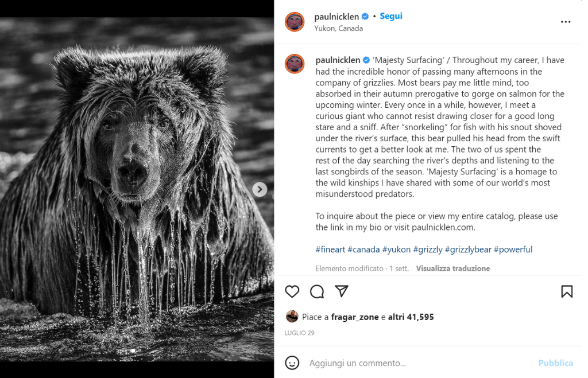Viewport: 588px width, 378px height.
Task: Open the three-dot more options menu
Action: coord(566,22)
